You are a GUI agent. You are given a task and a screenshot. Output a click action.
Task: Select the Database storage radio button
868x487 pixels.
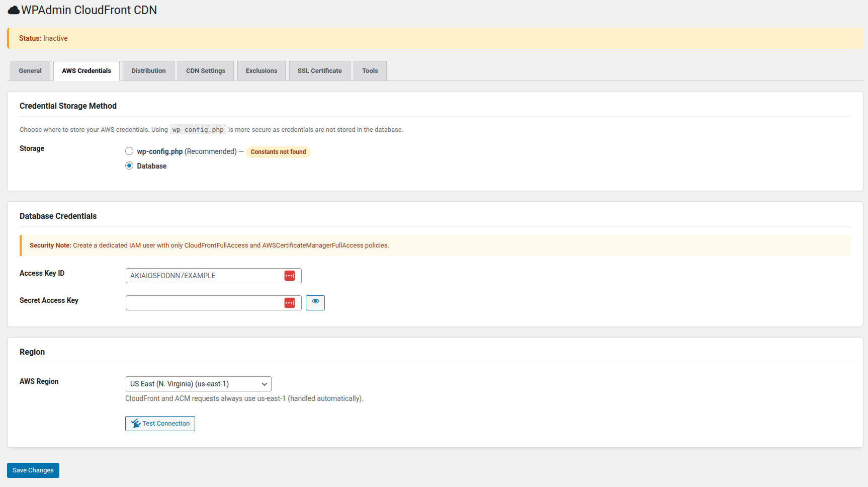[129, 166]
